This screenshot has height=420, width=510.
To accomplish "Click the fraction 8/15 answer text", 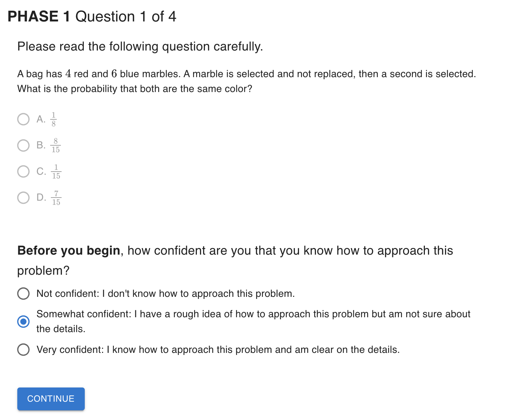I will click(56, 145).
